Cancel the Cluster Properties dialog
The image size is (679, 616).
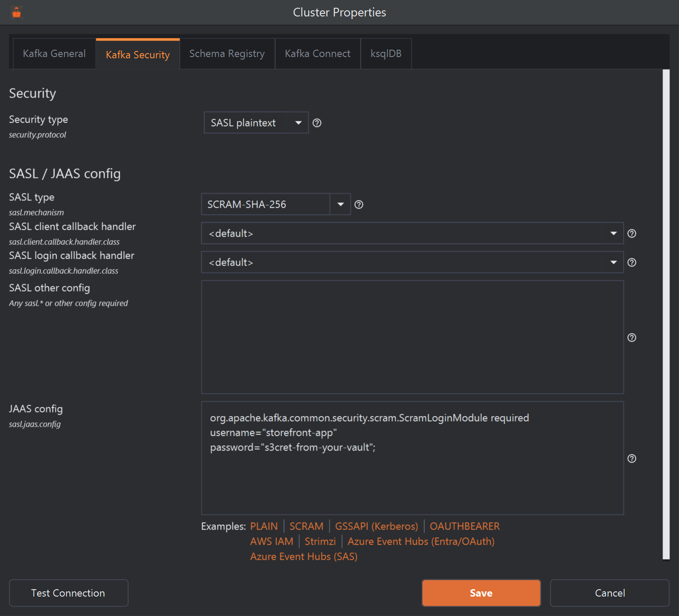coord(610,593)
